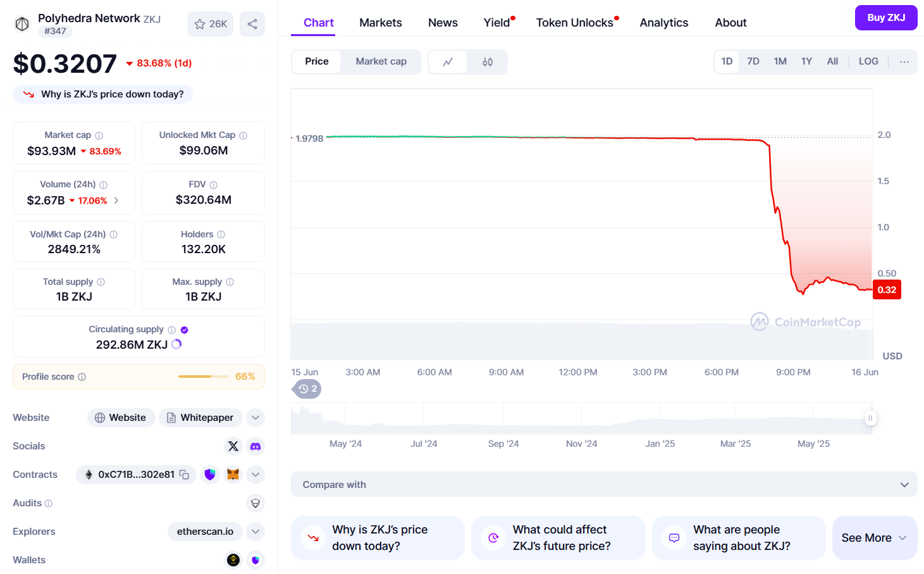Open the audit report shield icon

[255, 503]
